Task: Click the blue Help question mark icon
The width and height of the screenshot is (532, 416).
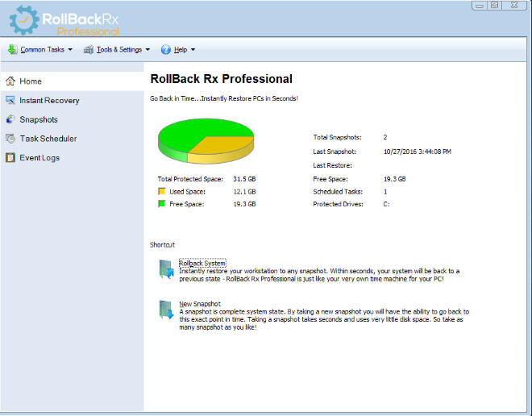Action: click(166, 49)
